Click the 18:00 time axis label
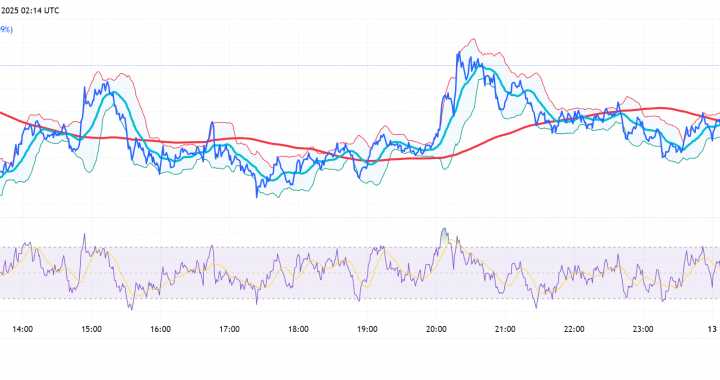Viewport: 720px width, 380px height. click(298, 329)
